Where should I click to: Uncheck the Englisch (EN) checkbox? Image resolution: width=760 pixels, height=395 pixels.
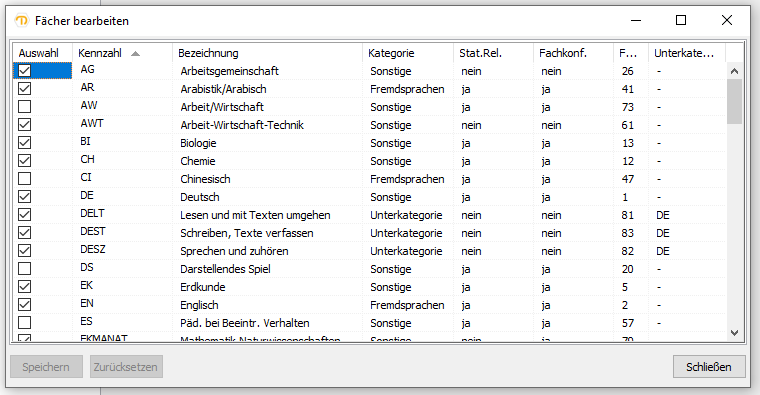[x=24, y=304]
